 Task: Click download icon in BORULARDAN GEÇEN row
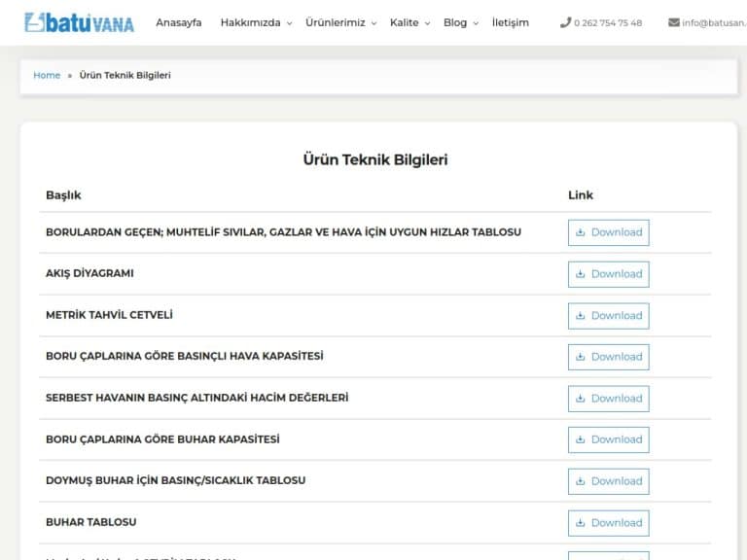(581, 232)
